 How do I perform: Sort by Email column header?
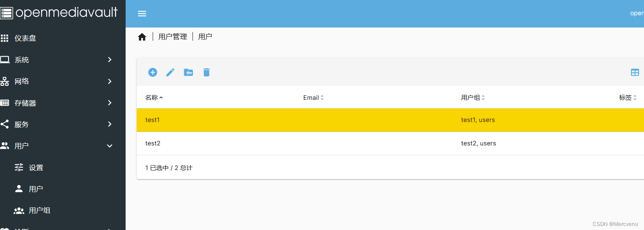(x=314, y=98)
